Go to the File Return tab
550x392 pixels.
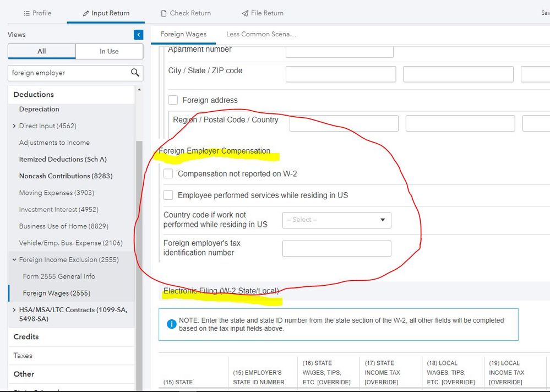click(262, 13)
